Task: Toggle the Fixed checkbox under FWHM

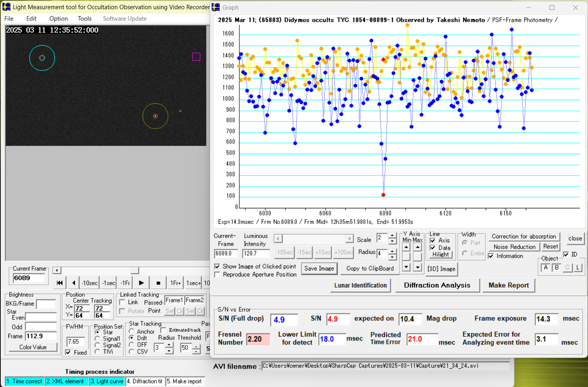Action: coord(69,353)
